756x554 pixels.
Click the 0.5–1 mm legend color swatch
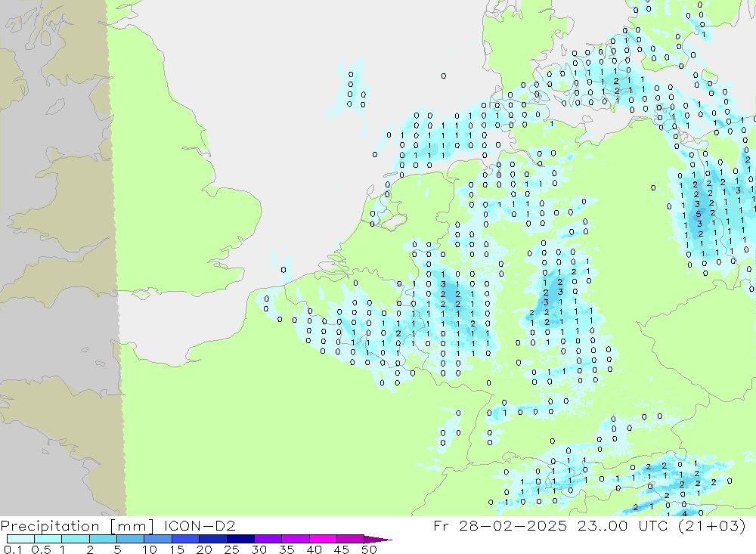pyautogui.click(x=48, y=539)
